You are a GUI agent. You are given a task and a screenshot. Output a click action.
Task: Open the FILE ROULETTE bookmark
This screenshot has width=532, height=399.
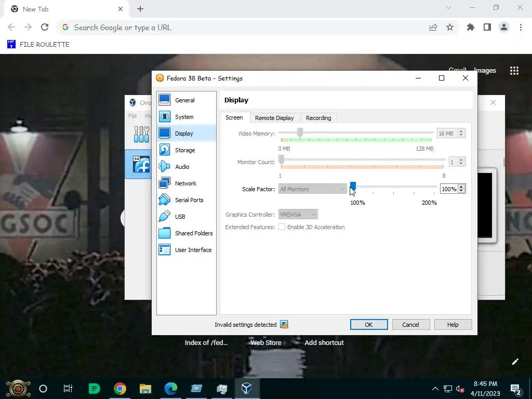[38, 45]
